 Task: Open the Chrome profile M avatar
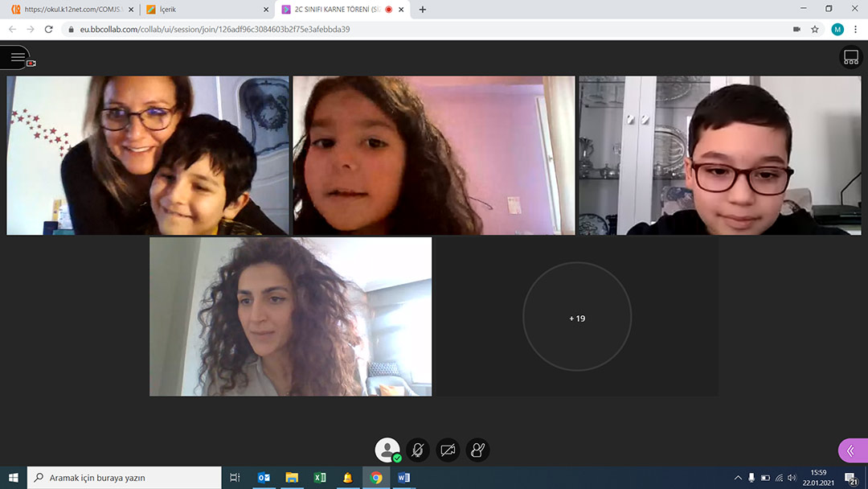(x=837, y=29)
